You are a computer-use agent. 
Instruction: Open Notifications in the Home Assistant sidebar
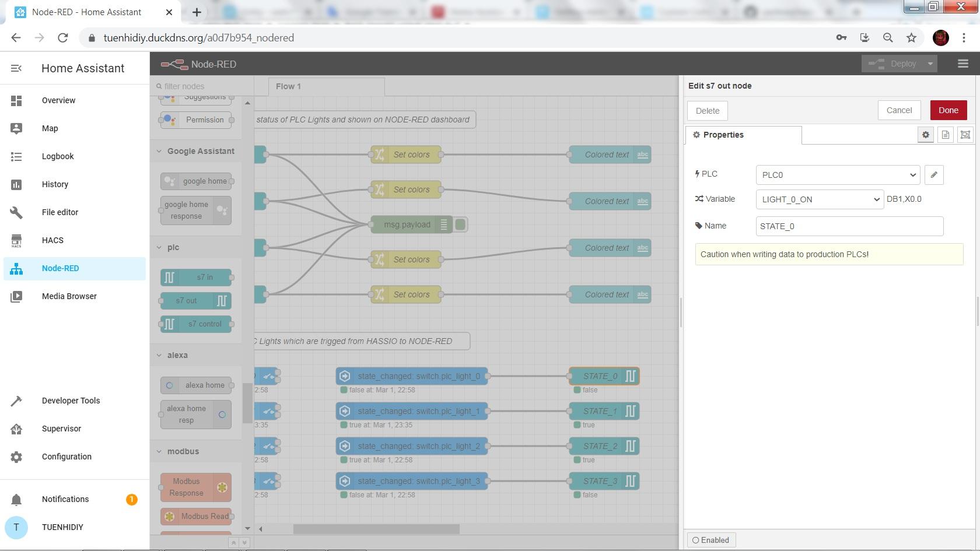pos(65,499)
